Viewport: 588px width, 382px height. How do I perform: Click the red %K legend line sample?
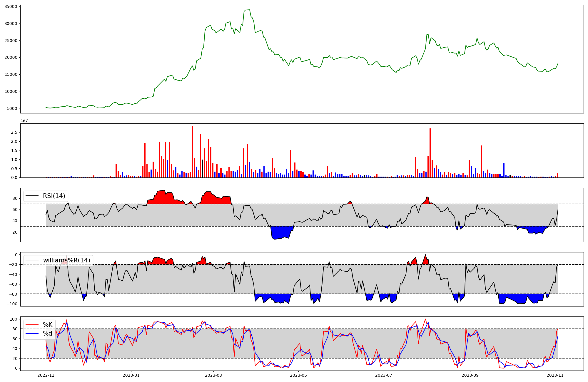[32, 325]
